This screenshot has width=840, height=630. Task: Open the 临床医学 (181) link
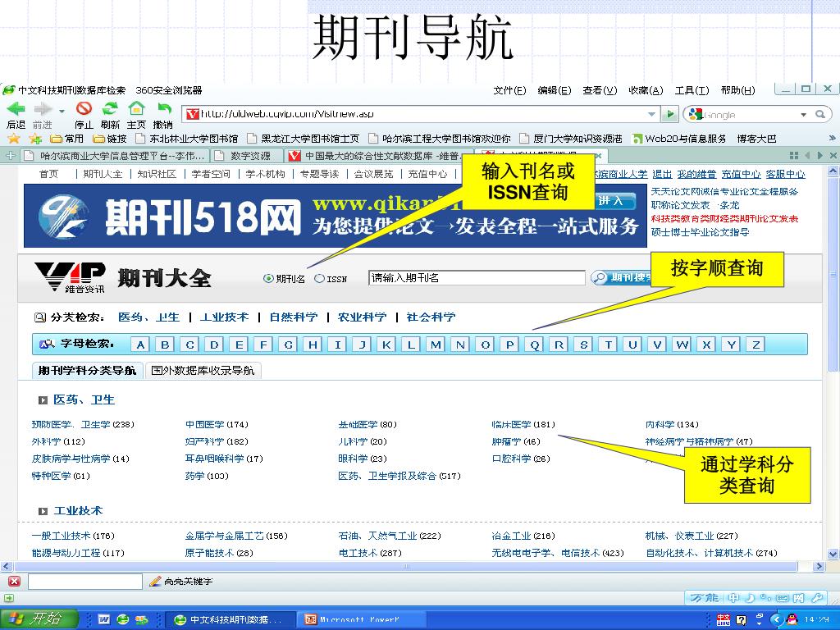pyautogui.click(x=523, y=425)
